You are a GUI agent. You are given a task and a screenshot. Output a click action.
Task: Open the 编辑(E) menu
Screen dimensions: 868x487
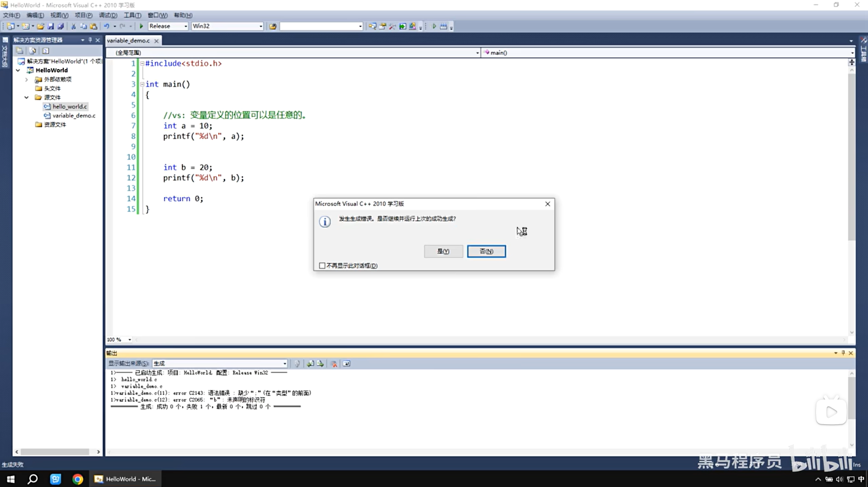point(35,15)
